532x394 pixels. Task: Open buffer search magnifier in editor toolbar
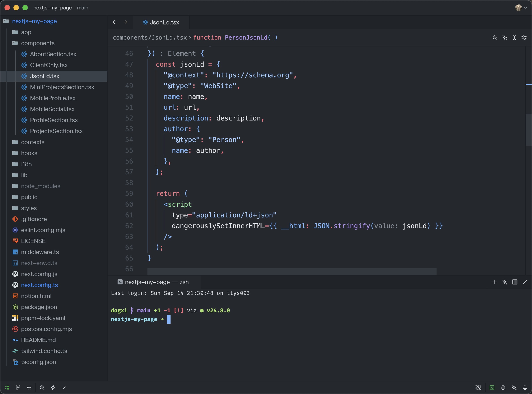(495, 37)
